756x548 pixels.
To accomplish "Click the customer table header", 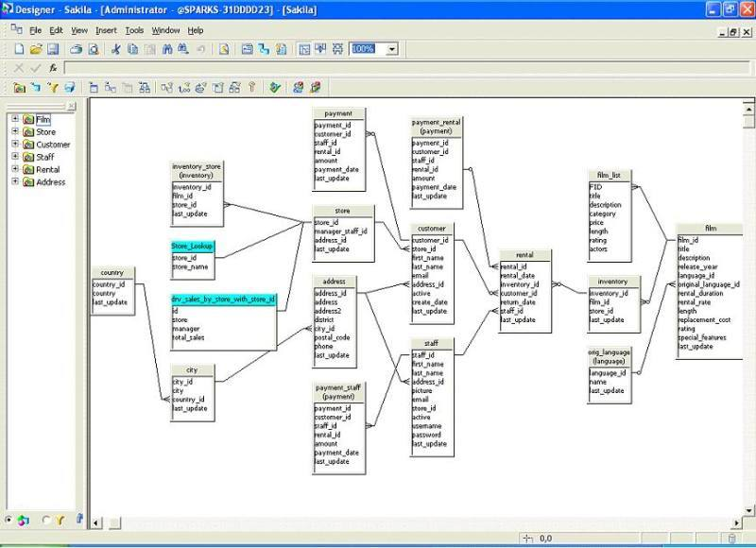I will pos(432,229).
